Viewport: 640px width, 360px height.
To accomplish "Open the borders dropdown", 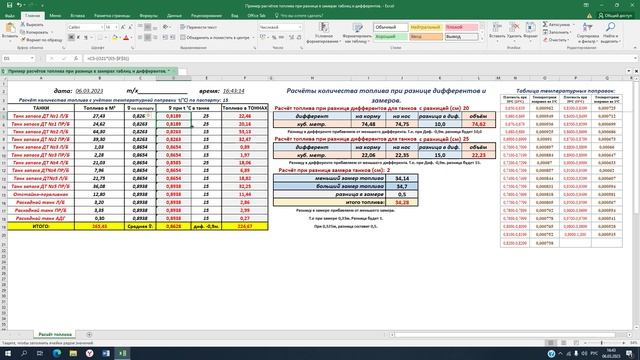I will coord(106,38).
